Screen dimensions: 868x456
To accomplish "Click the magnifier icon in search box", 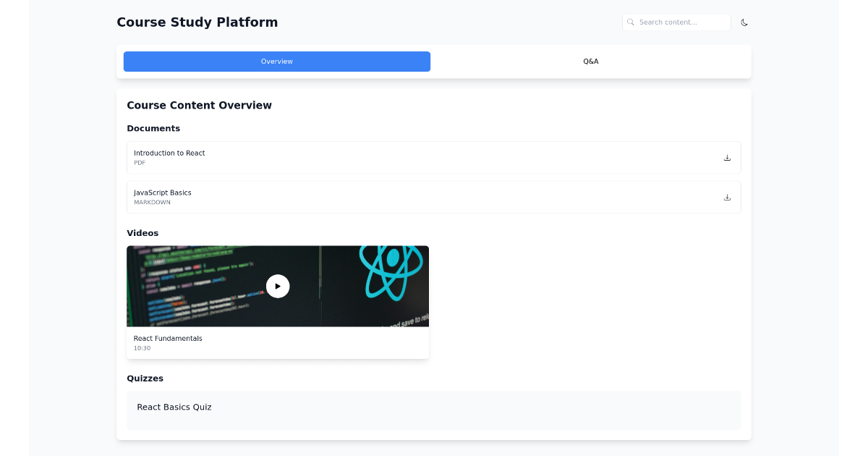I will (631, 22).
